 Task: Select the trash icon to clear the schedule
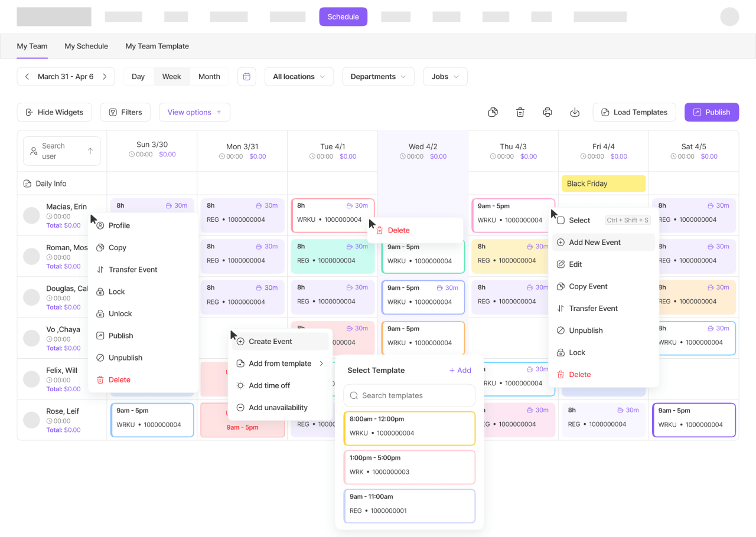(520, 112)
